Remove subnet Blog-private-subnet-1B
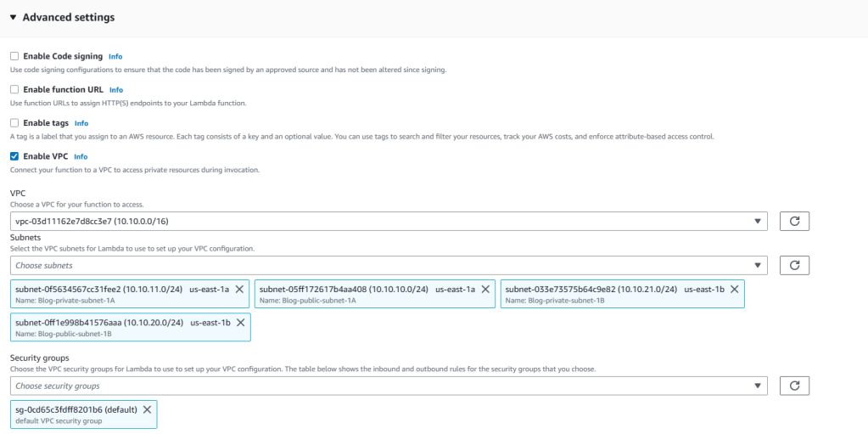 pos(735,289)
